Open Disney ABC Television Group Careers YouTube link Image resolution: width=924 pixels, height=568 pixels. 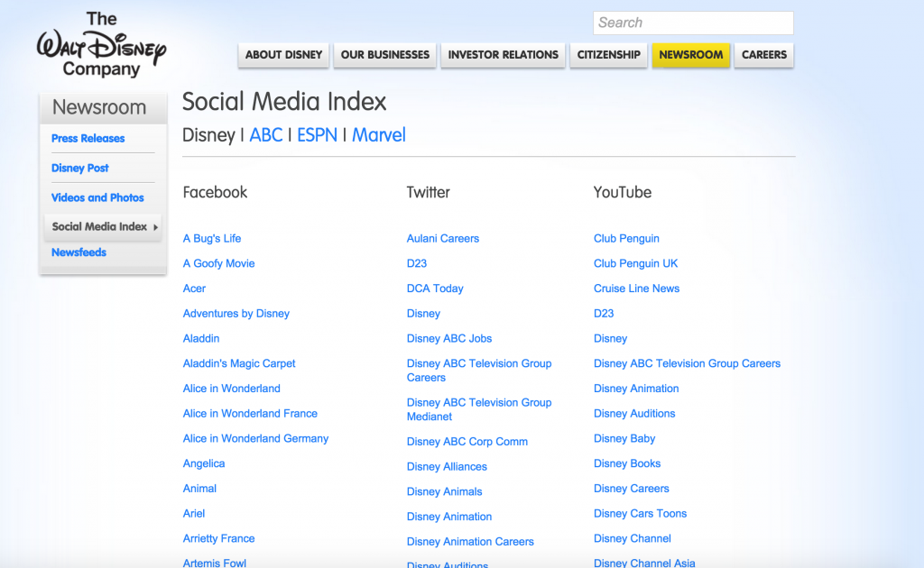[x=687, y=363]
